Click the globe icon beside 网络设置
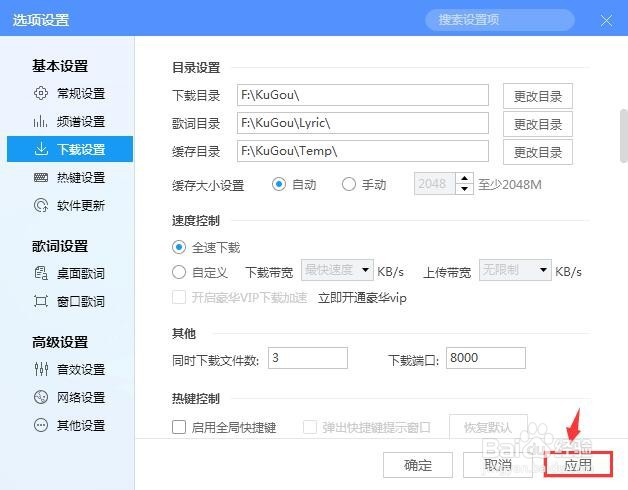The width and height of the screenshot is (628, 490). pos(41,397)
